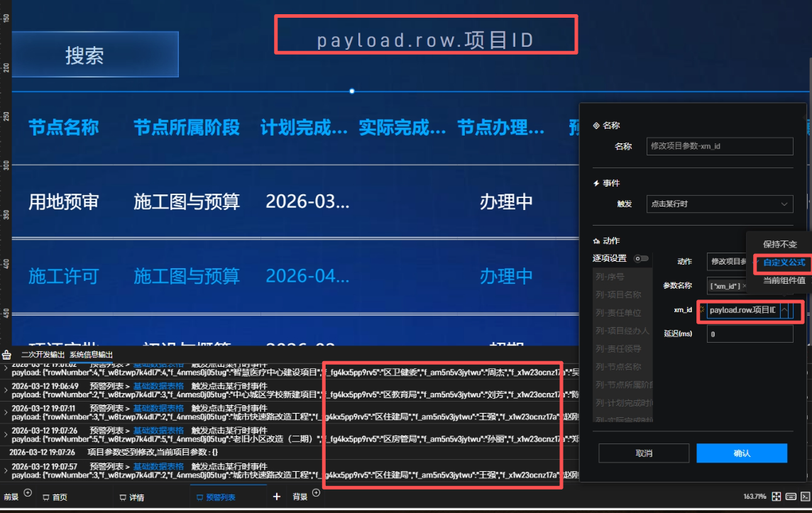
Task: Select 自定义公式 from the popup menu
Action: (784, 263)
